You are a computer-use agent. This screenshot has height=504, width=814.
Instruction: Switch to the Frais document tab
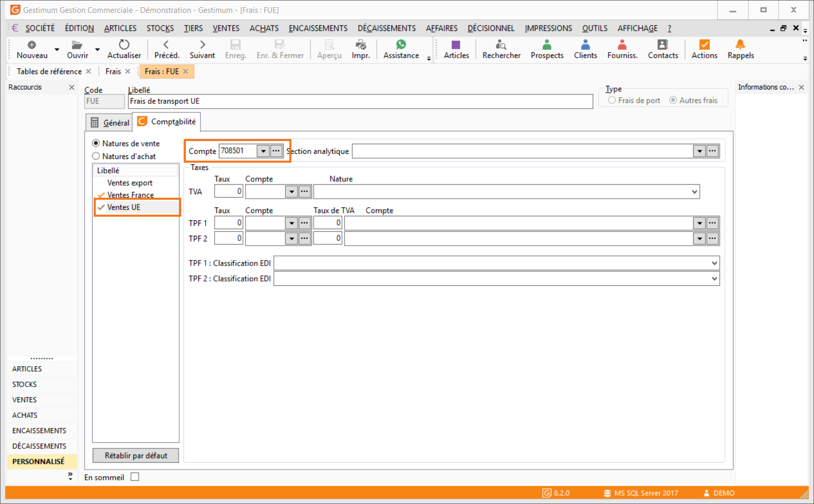tap(113, 72)
